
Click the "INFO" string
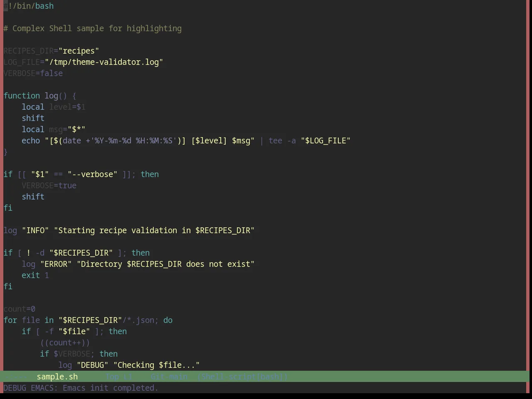pyautogui.click(x=35, y=231)
